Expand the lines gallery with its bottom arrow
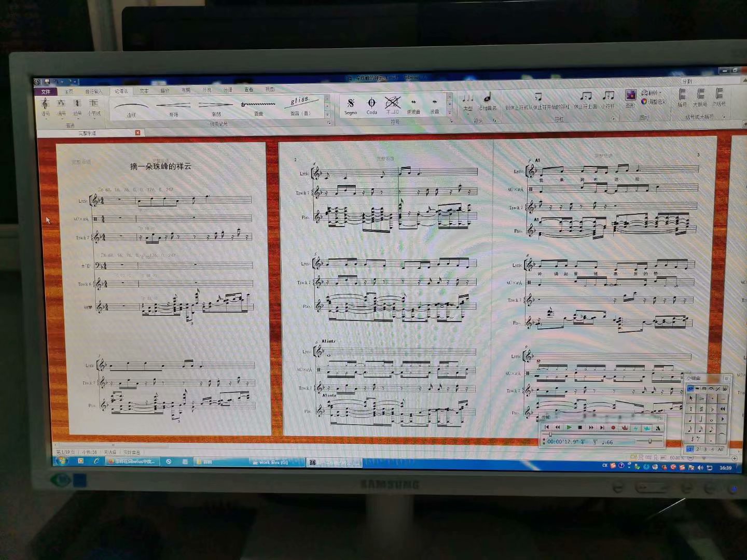 327,114
